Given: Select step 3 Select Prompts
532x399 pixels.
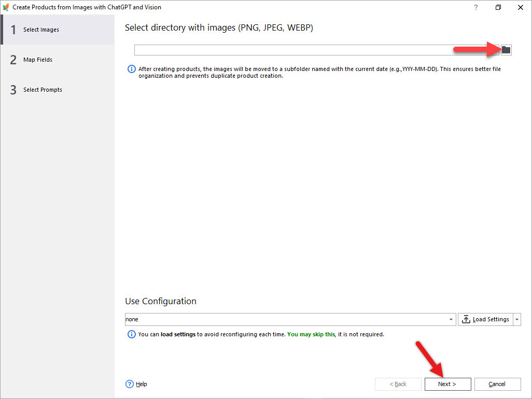Looking at the screenshot, I should click(58, 90).
